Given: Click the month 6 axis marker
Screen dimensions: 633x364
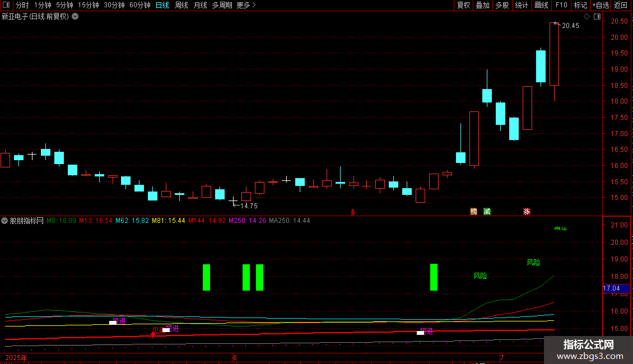Looking at the screenshot, I should [235, 357].
